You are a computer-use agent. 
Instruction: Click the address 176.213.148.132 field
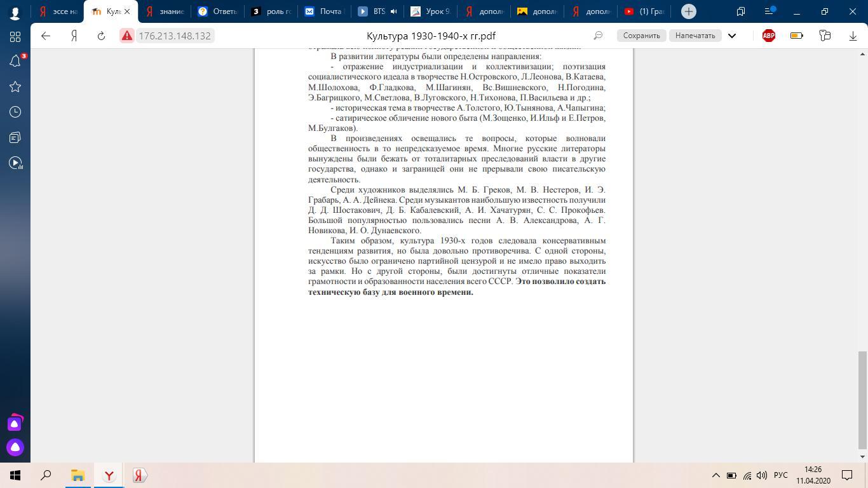click(175, 36)
